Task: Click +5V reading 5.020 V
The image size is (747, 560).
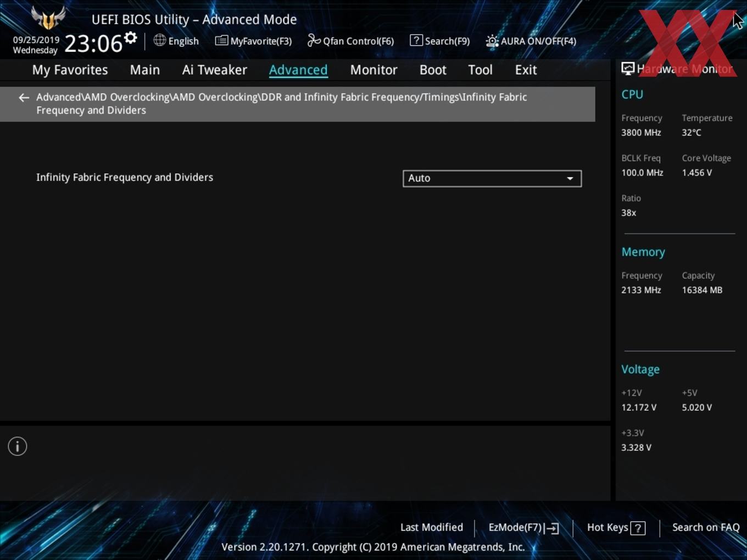Action: [697, 407]
